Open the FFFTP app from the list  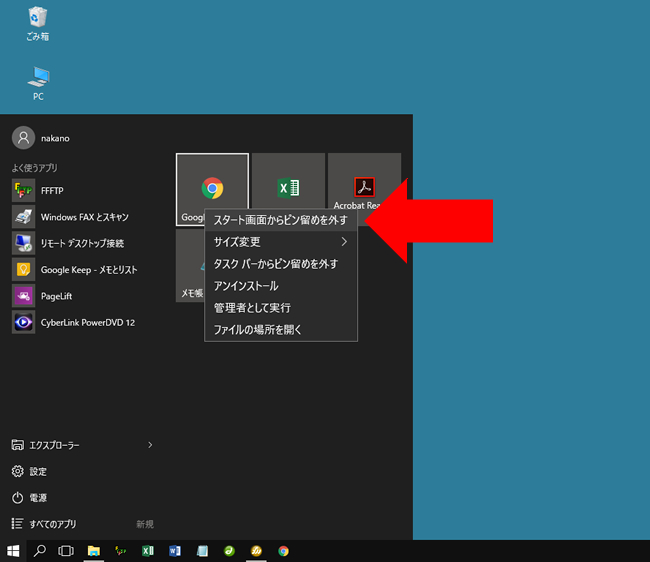pyautogui.click(x=50, y=189)
